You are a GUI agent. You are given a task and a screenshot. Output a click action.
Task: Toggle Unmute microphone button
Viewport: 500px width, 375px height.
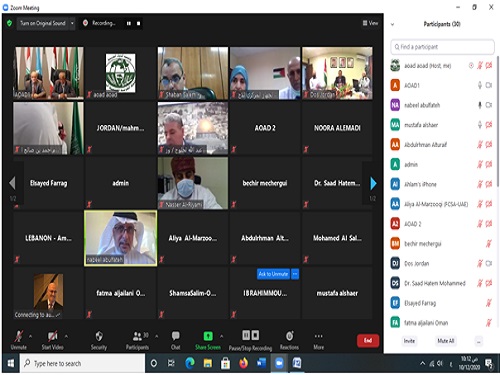click(x=19, y=336)
